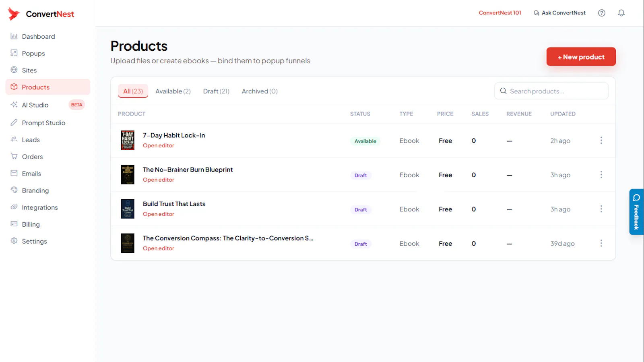Click the Available status badge
The image size is (644, 362).
(x=365, y=141)
